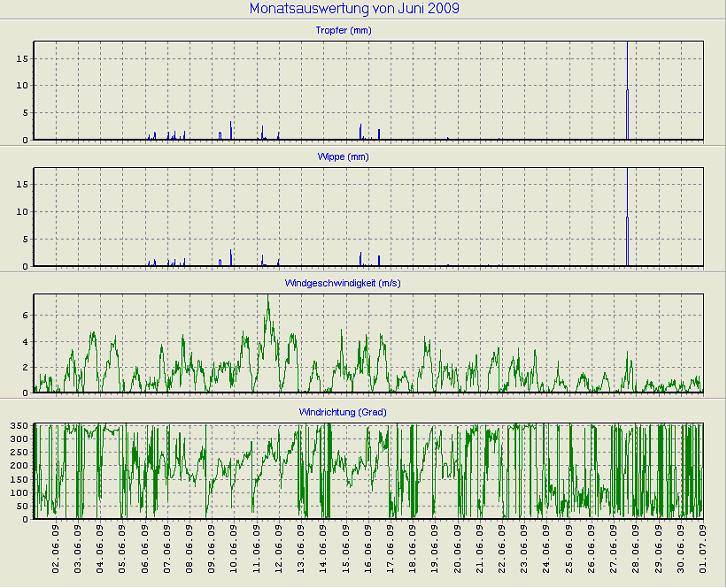This screenshot has width=726, height=588.
Task: Click the 5 y-axis label in Tropfer chart
Action: pyautogui.click(x=25, y=112)
